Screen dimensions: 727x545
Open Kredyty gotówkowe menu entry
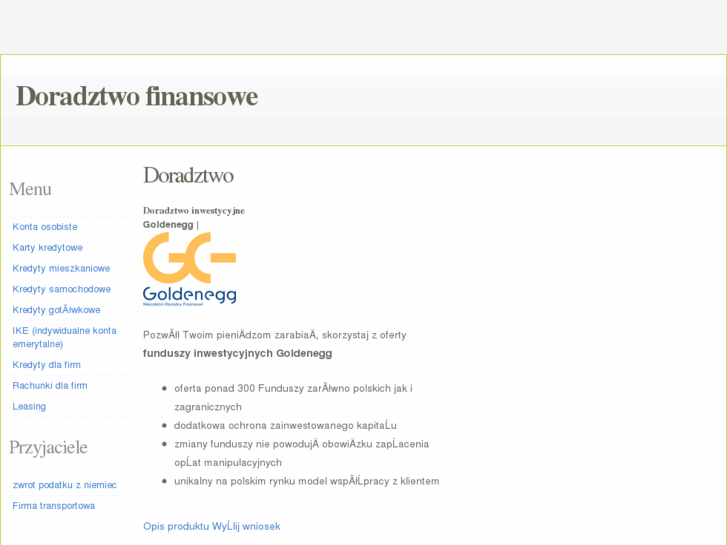[x=57, y=310]
